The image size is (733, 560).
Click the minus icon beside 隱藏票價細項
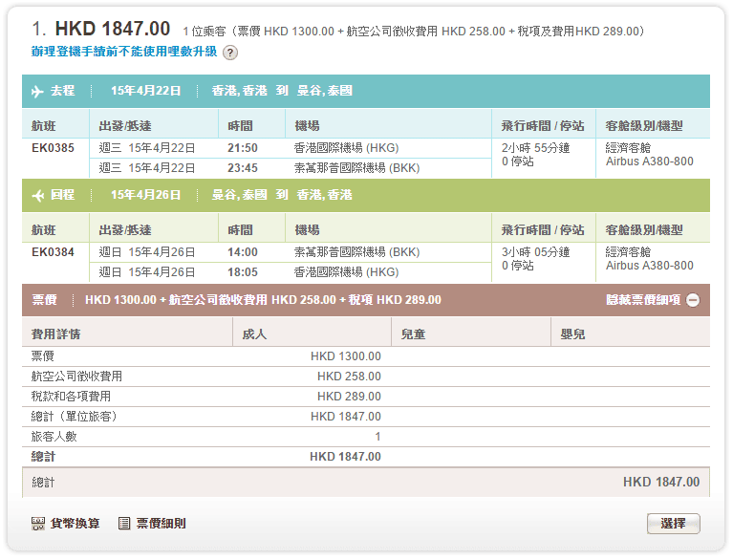(x=693, y=300)
